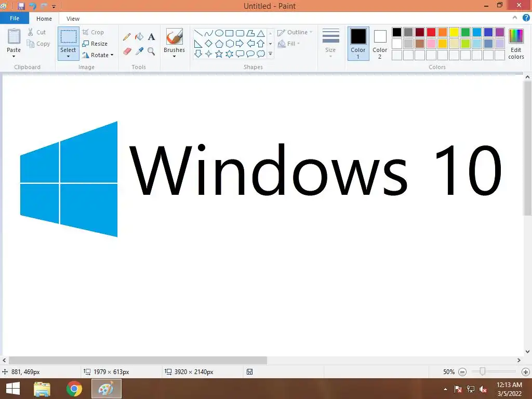Image resolution: width=532 pixels, height=399 pixels.
Task: Undo using the quick access toolbar arrow
Action: coord(33,6)
